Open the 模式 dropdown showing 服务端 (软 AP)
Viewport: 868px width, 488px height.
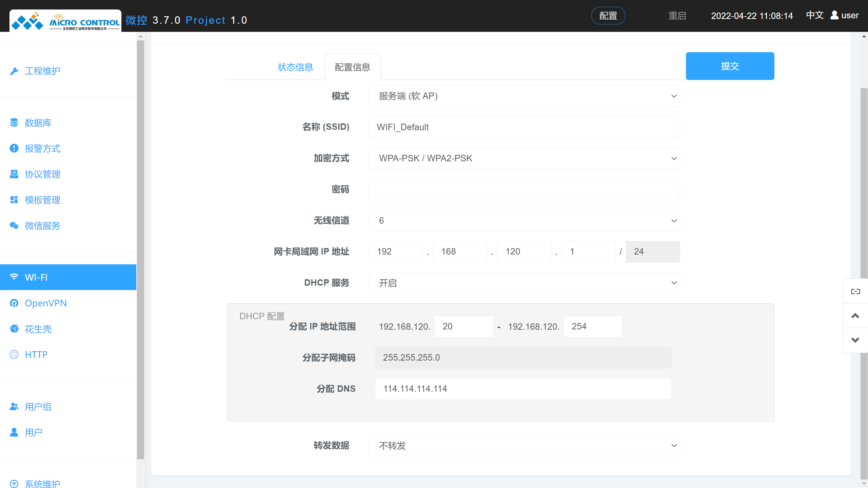point(524,96)
